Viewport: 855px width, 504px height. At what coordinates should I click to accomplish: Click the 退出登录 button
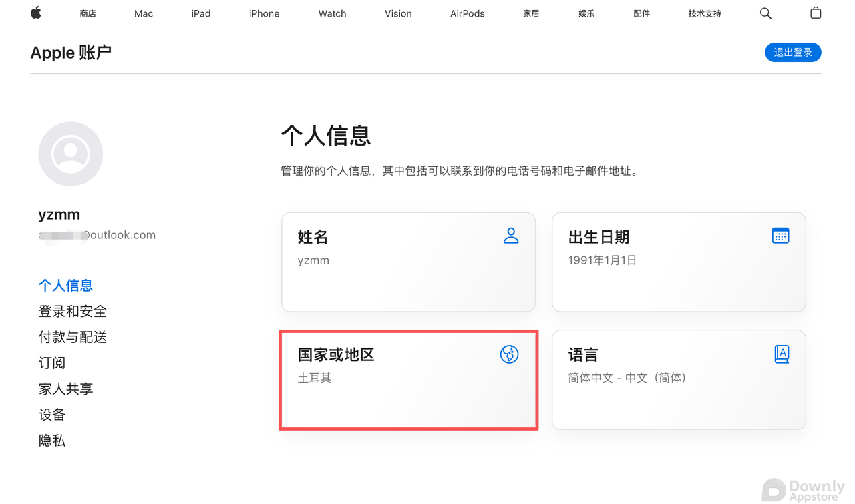(793, 53)
